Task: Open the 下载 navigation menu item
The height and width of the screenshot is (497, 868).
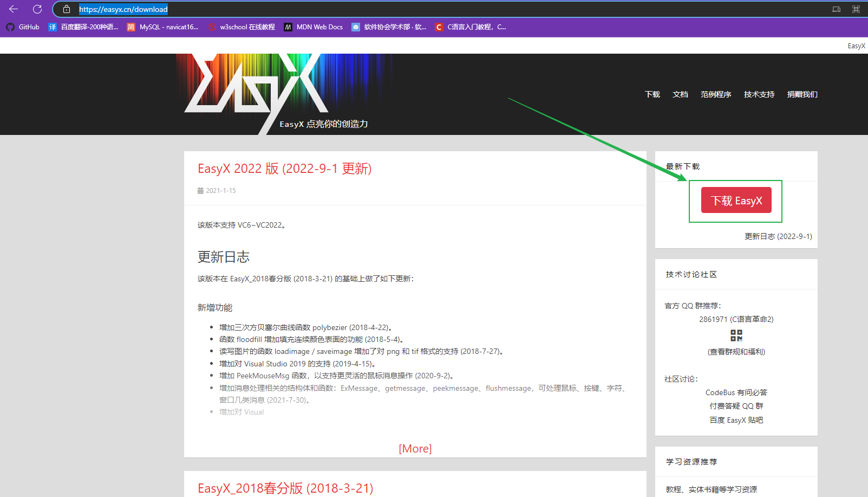Action: (652, 94)
